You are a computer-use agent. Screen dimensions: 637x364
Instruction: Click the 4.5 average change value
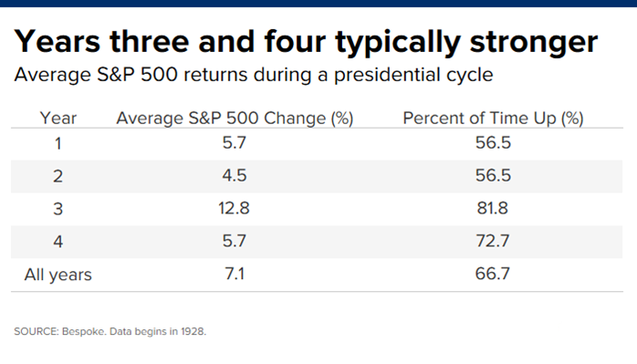(235, 175)
